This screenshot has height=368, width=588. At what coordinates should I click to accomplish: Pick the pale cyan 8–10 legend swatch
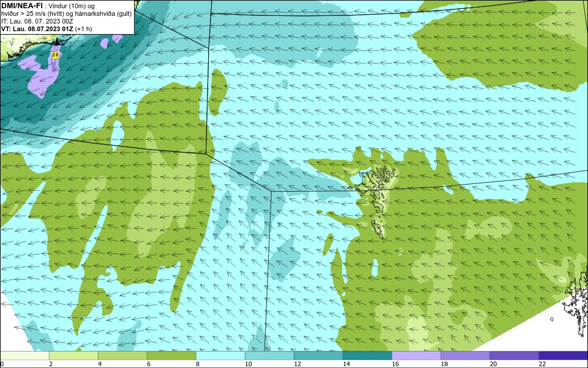[x=220, y=356]
